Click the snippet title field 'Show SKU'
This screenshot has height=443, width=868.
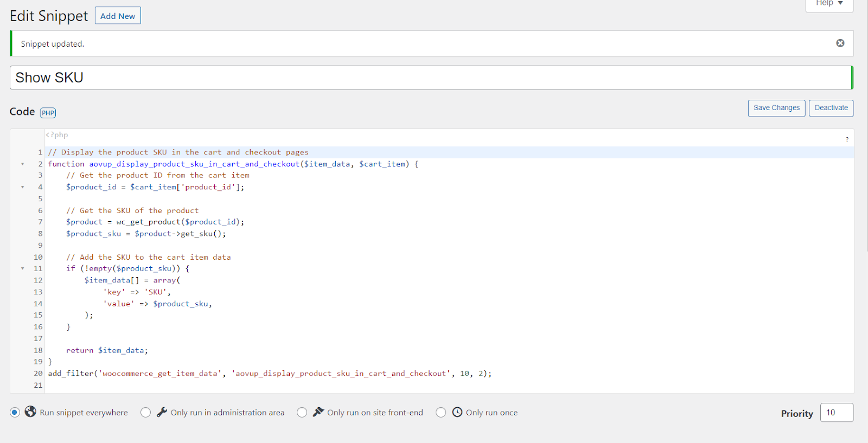tap(431, 78)
